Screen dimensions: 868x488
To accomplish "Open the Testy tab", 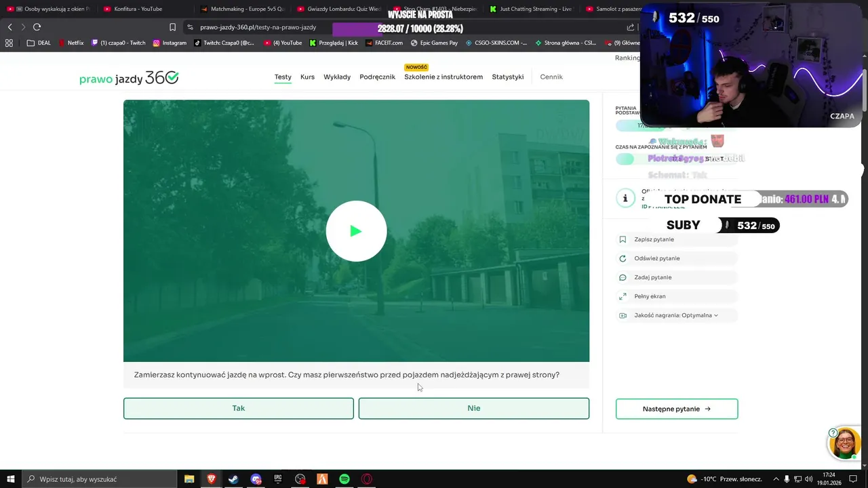I will tap(283, 77).
